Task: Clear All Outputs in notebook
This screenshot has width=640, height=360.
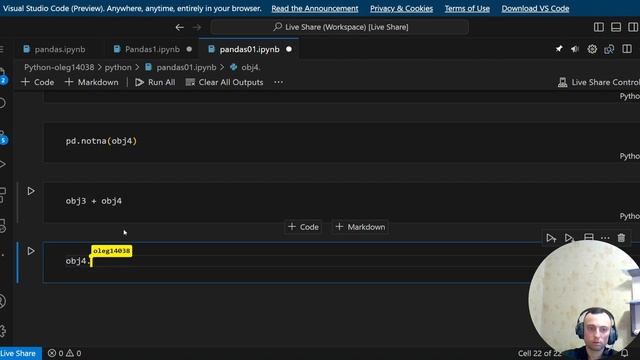Action: (x=224, y=82)
